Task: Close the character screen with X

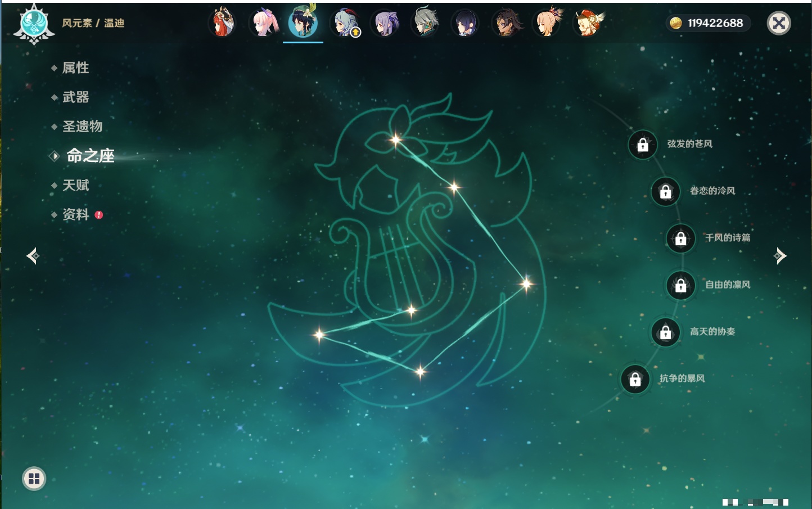Action: click(779, 23)
